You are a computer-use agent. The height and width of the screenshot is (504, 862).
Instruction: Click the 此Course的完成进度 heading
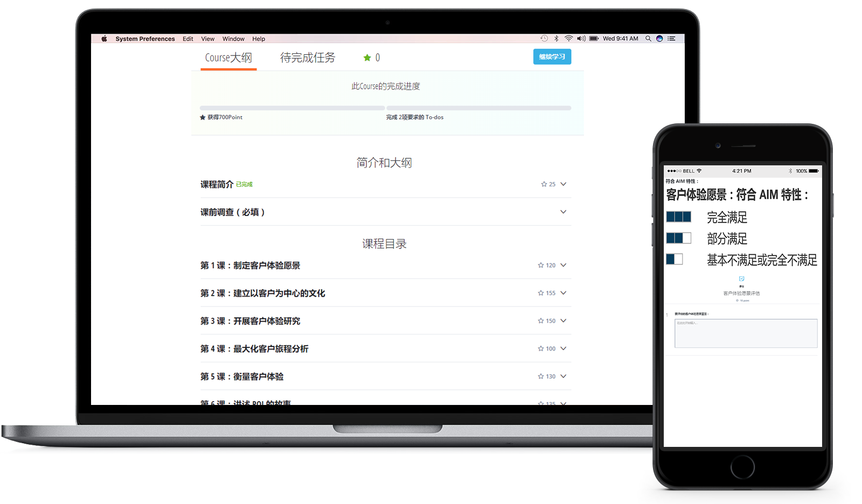click(386, 86)
